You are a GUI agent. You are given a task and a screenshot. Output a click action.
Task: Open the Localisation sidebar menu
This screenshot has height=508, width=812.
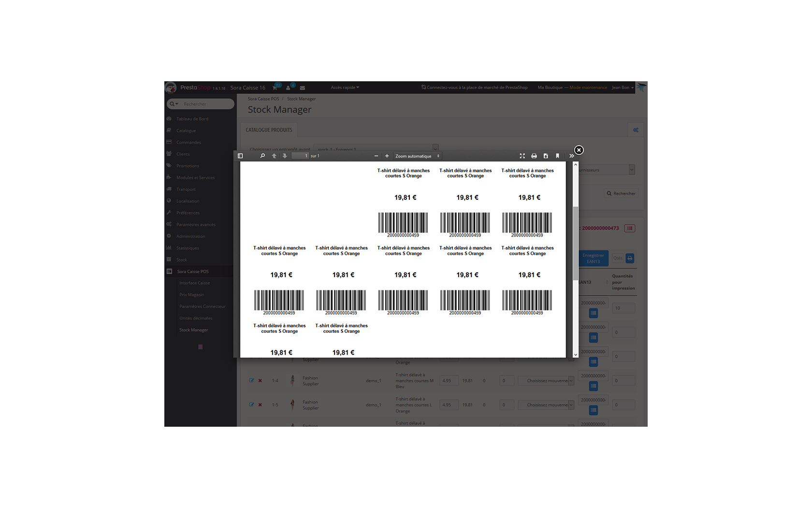(188, 201)
